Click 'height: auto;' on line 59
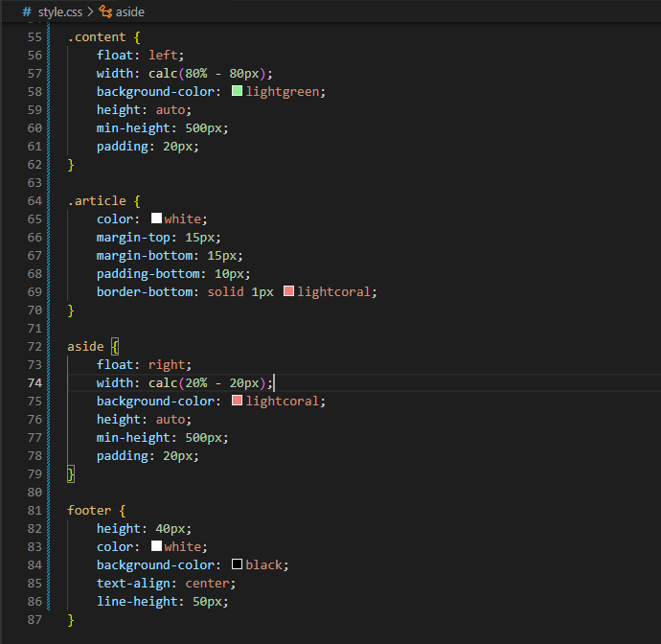The height and width of the screenshot is (644, 661). 144,109
